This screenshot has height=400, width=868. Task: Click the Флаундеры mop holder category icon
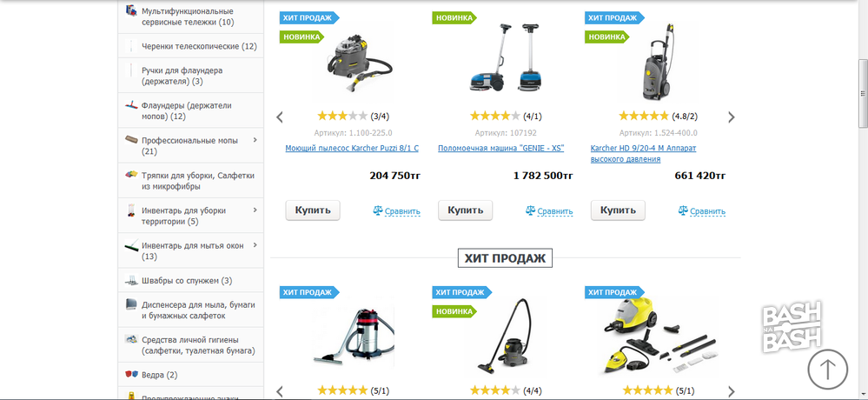[131, 105]
